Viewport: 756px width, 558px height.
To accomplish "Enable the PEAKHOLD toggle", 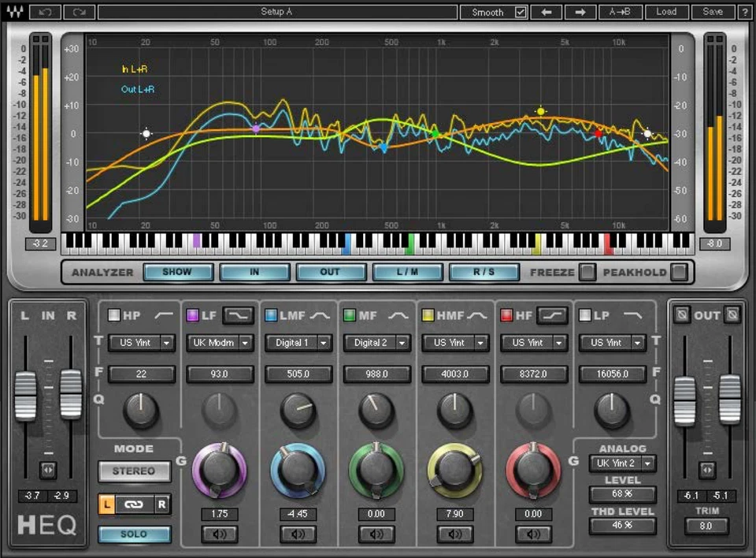I will [678, 272].
